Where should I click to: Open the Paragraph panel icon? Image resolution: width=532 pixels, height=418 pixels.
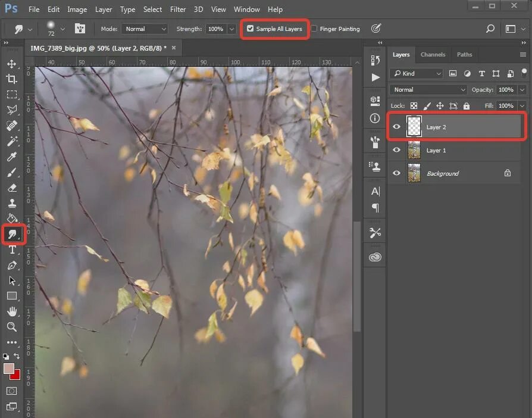pyautogui.click(x=375, y=207)
